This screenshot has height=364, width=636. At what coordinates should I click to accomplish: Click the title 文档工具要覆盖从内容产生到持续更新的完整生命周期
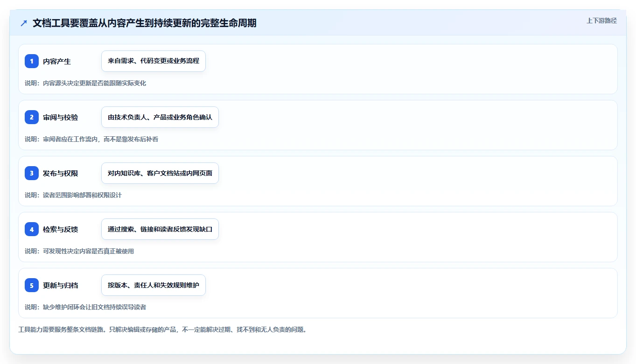tap(144, 23)
